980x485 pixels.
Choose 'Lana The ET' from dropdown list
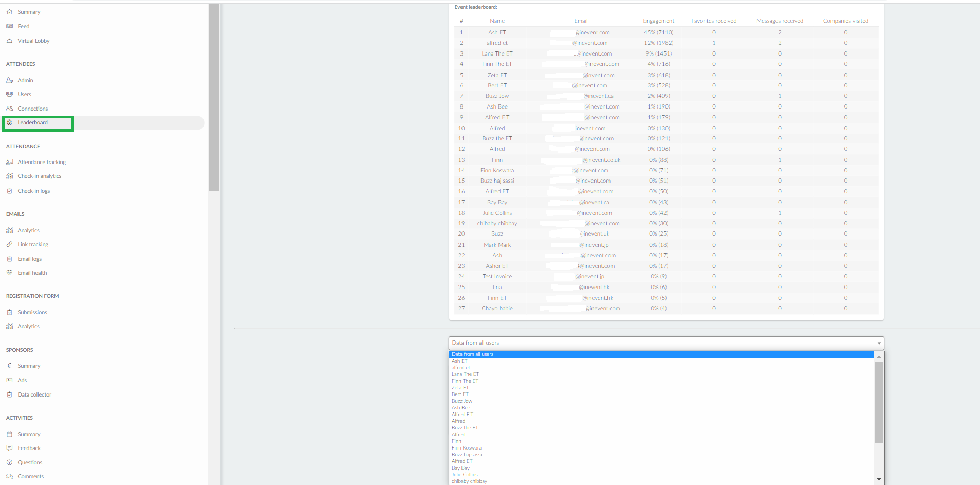pos(661,374)
